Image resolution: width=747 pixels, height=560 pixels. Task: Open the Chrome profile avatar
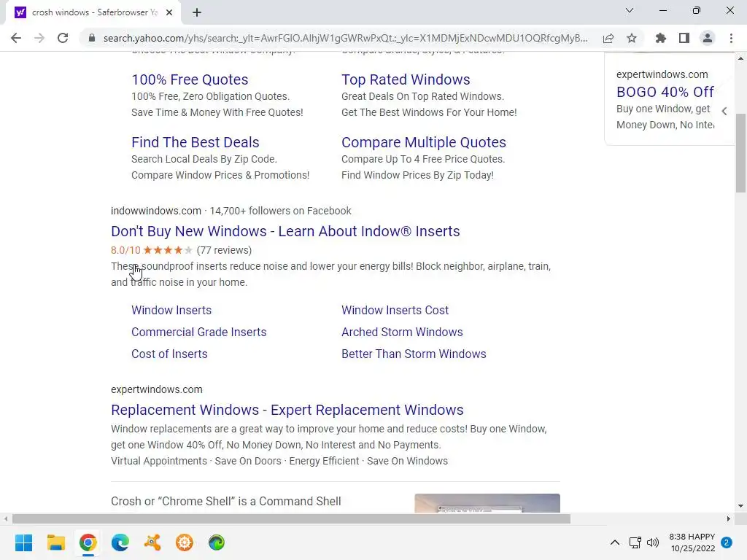pyautogui.click(x=708, y=38)
